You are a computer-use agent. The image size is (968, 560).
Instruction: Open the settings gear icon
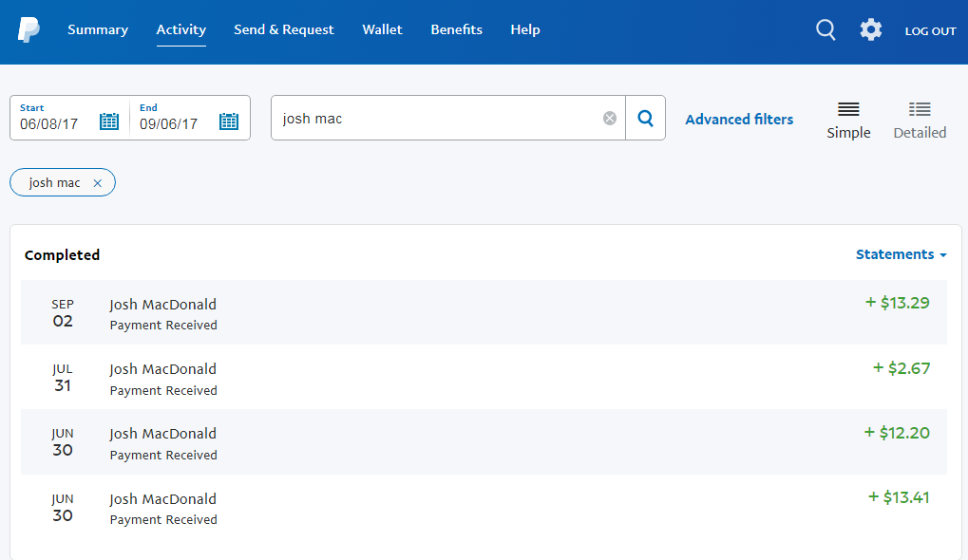point(870,30)
